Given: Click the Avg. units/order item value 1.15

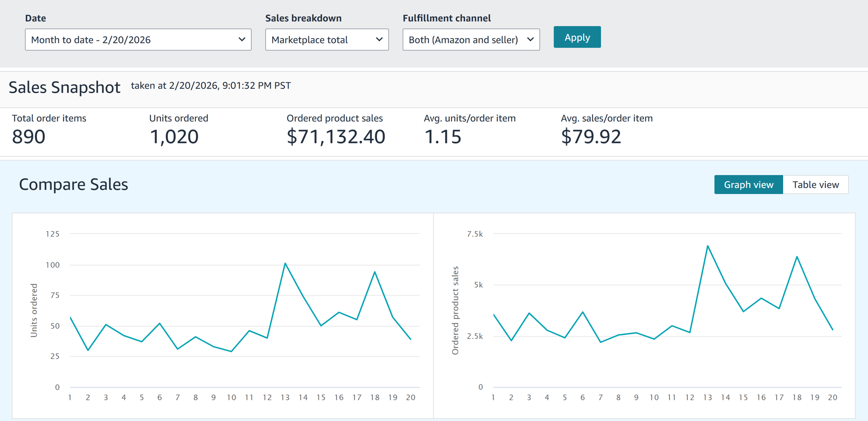Looking at the screenshot, I should click(443, 137).
